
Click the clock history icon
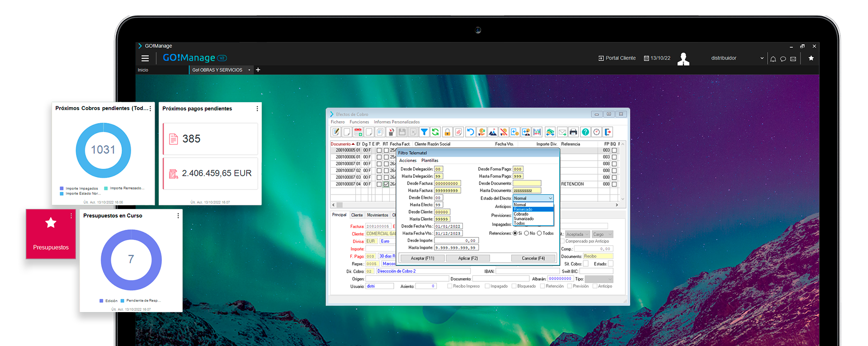[x=597, y=132]
